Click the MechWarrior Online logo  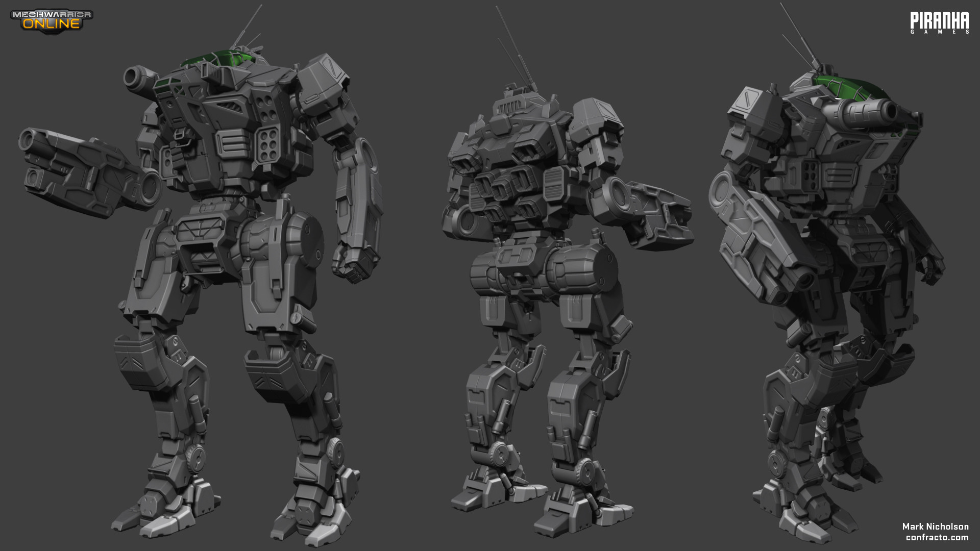click(51, 21)
